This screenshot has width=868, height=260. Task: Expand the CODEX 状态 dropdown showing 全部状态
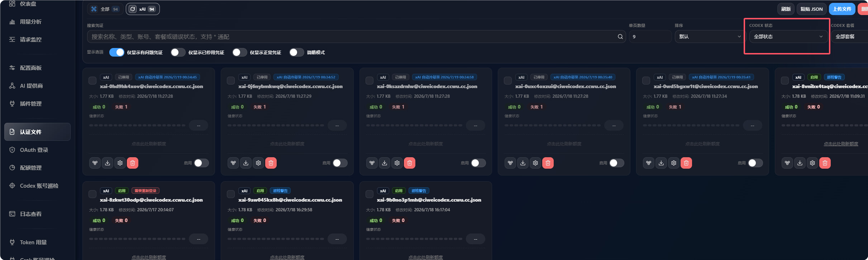point(788,37)
